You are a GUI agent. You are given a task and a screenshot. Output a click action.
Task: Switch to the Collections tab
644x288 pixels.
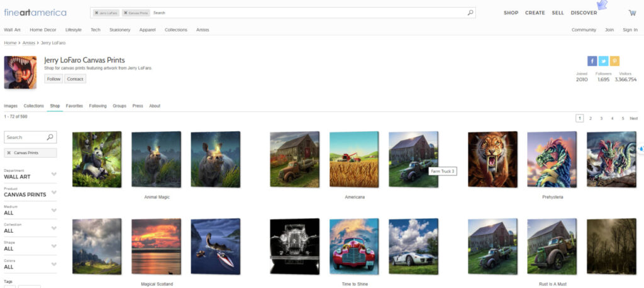coord(34,106)
